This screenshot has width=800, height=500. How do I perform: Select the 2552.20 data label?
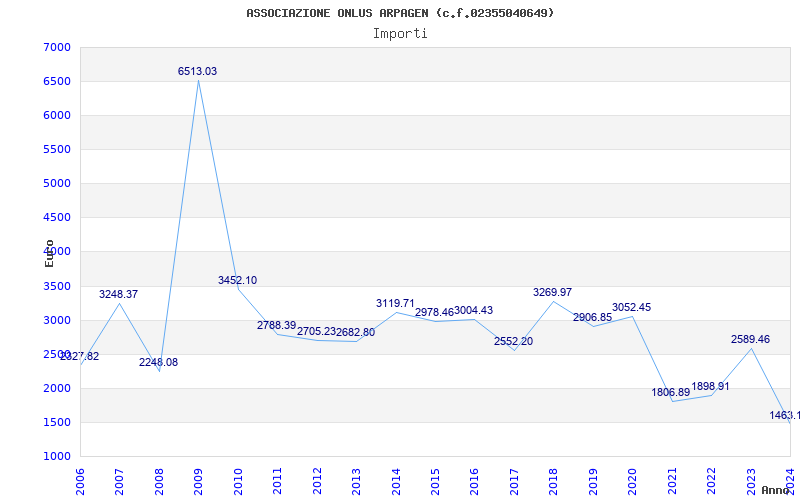[513, 341]
